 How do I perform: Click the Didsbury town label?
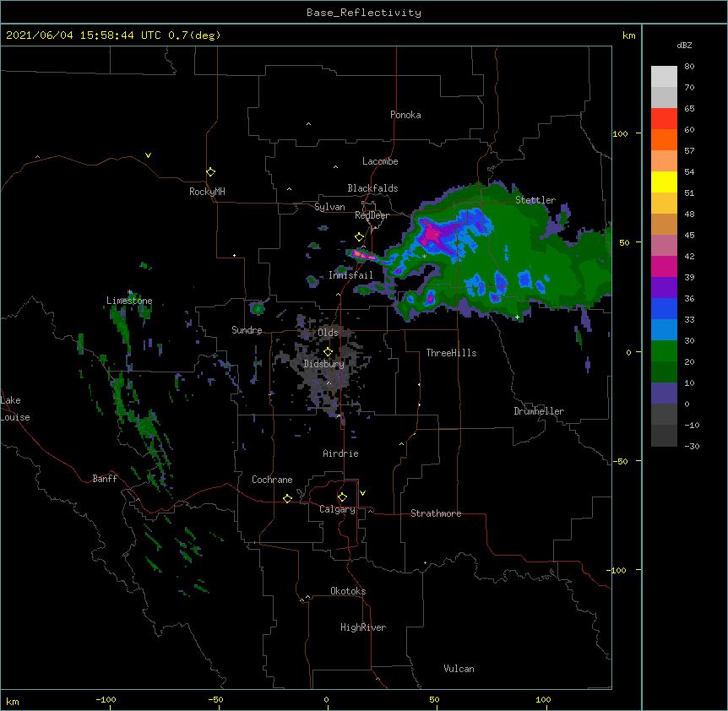tap(323, 364)
